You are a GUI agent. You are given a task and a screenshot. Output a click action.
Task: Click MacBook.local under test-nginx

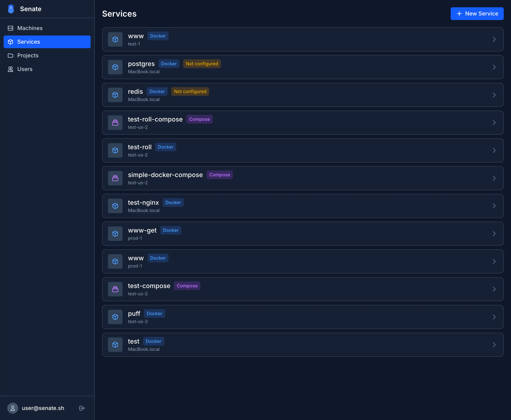pyautogui.click(x=144, y=210)
